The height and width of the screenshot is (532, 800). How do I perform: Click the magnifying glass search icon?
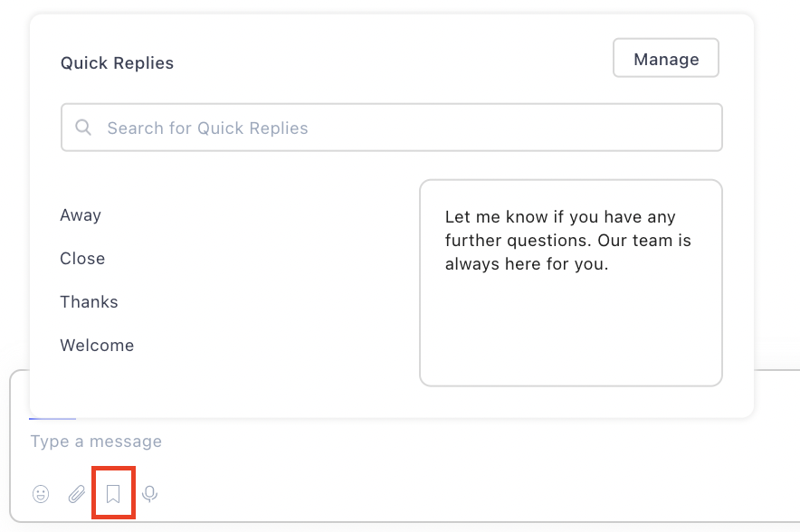coord(83,128)
